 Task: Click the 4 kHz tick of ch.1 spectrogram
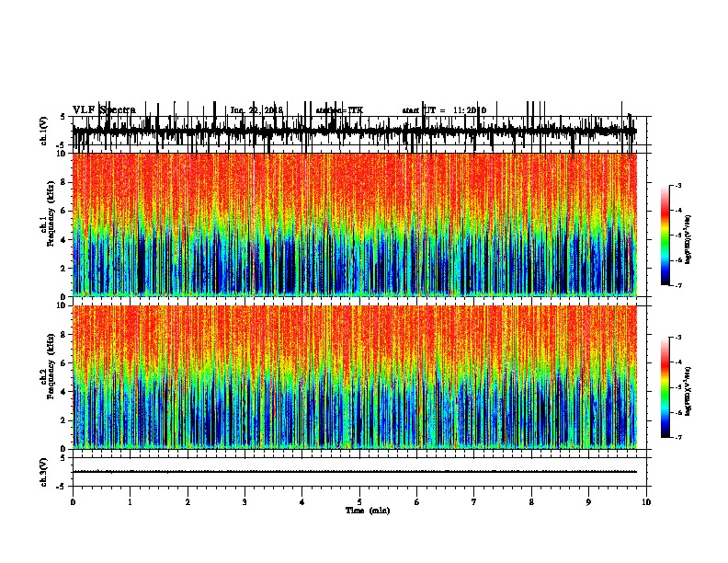(x=64, y=240)
